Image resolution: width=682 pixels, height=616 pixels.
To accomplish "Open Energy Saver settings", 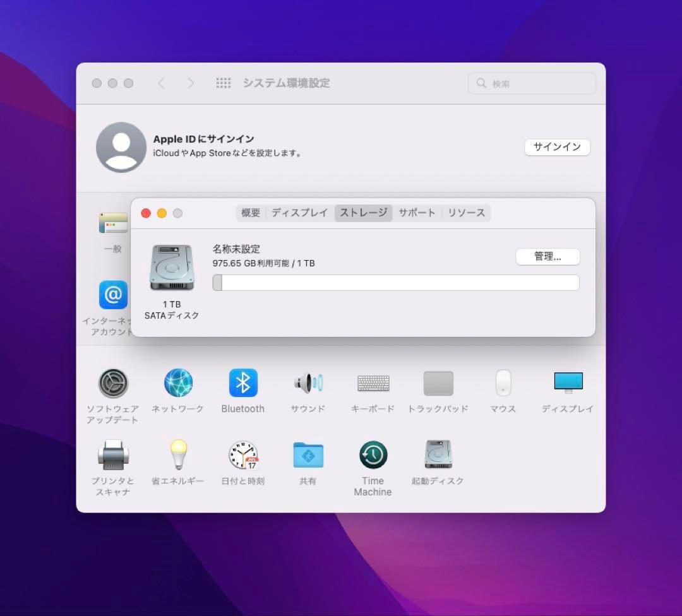I will 178,456.
